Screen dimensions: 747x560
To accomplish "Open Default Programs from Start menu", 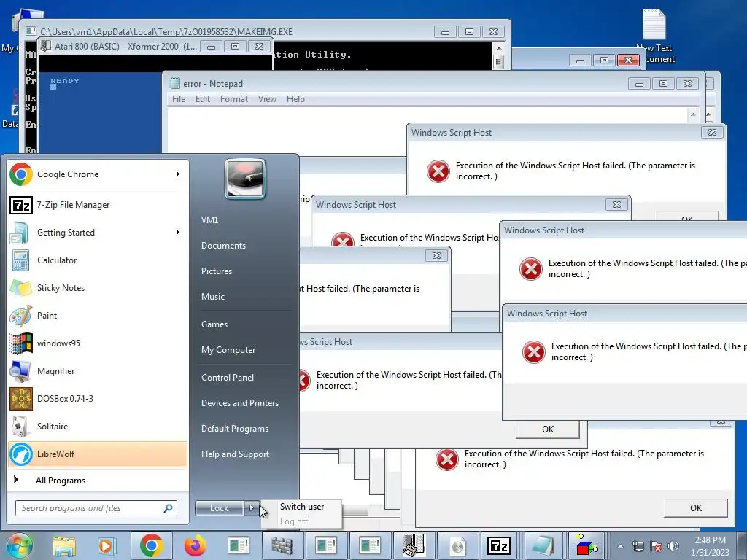I will point(235,429).
